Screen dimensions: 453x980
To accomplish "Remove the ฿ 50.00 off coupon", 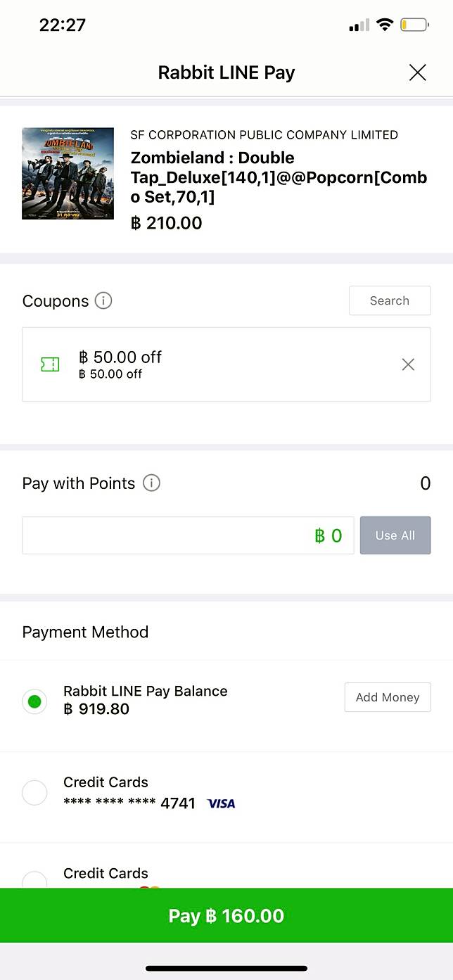I will coord(408,364).
